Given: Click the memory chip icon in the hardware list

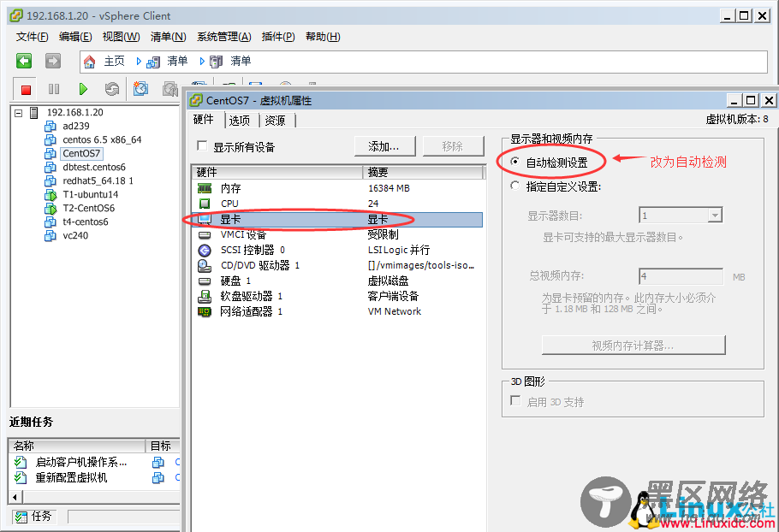Looking at the screenshot, I should coord(205,188).
